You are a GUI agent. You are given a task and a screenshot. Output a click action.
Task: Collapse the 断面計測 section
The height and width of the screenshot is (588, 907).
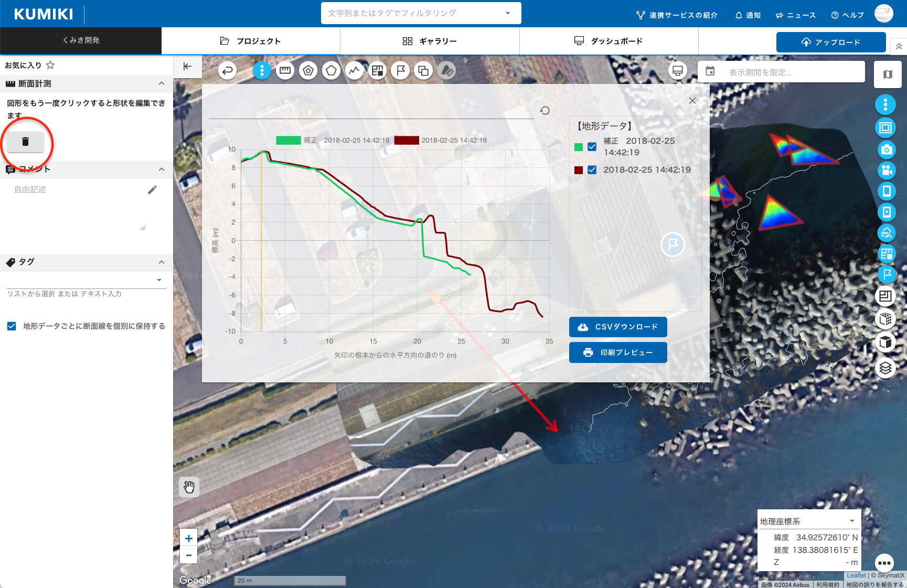click(162, 83)
